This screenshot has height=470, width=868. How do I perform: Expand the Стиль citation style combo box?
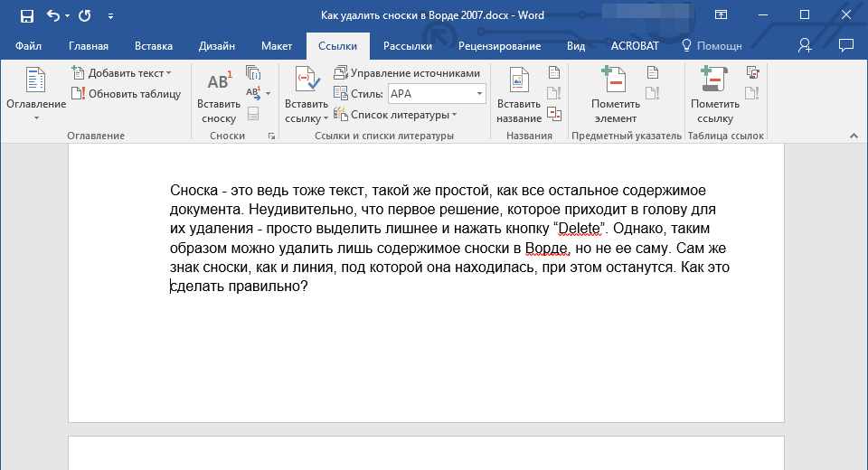coord(479,93)
